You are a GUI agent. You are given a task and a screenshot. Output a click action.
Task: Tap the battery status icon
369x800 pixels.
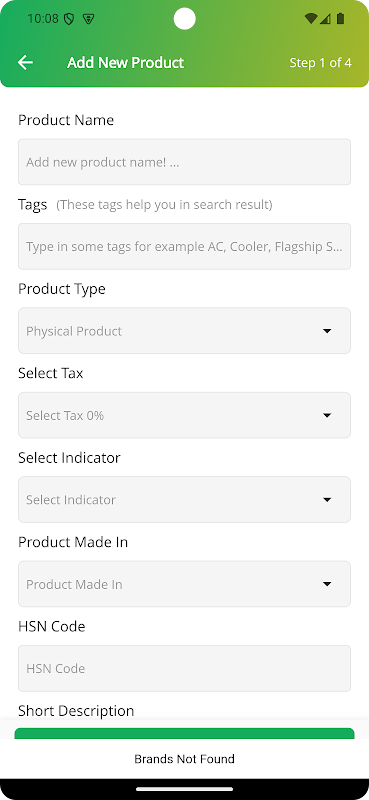coord(340,19)
